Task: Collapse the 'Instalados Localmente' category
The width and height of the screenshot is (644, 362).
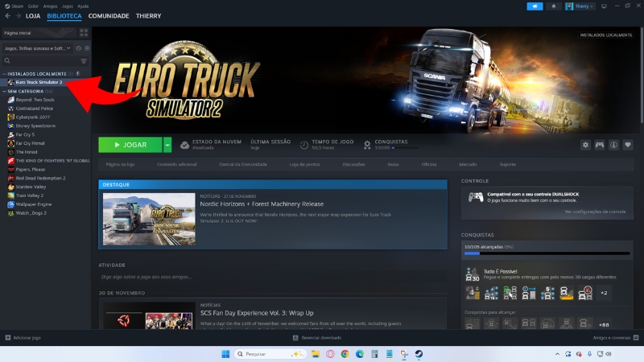Action: (x=4, y=74)
